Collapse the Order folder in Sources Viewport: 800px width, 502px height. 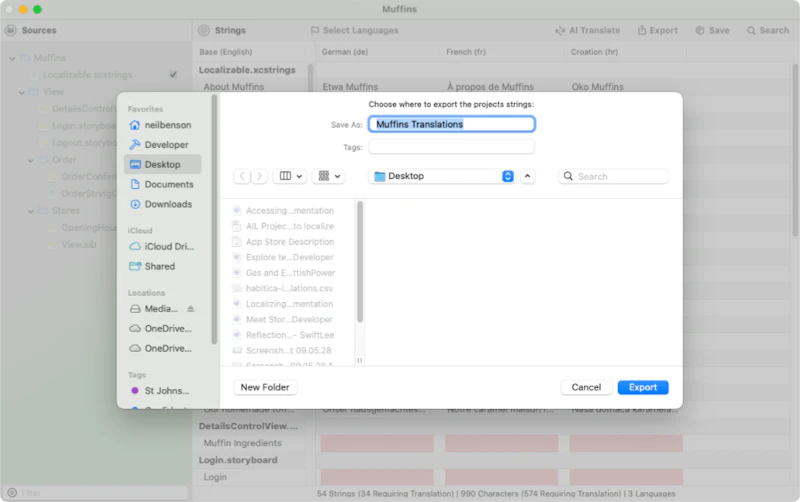31,160
